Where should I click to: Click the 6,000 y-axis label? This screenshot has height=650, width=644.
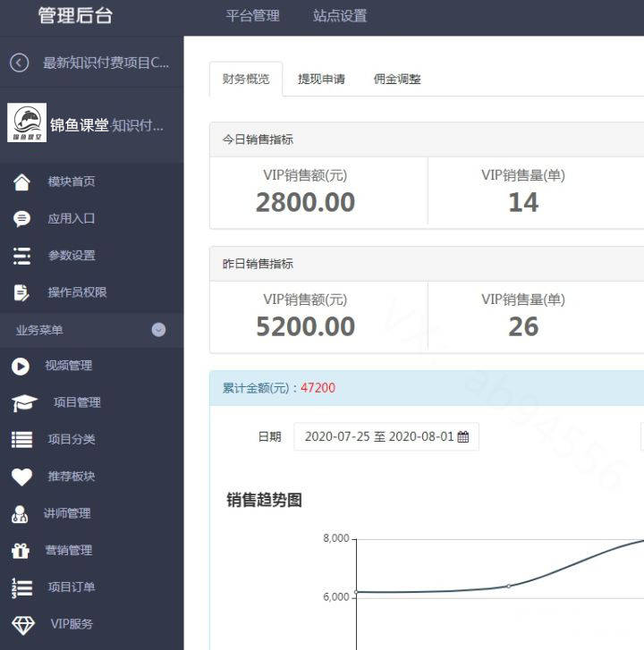(x=336, y=597)
